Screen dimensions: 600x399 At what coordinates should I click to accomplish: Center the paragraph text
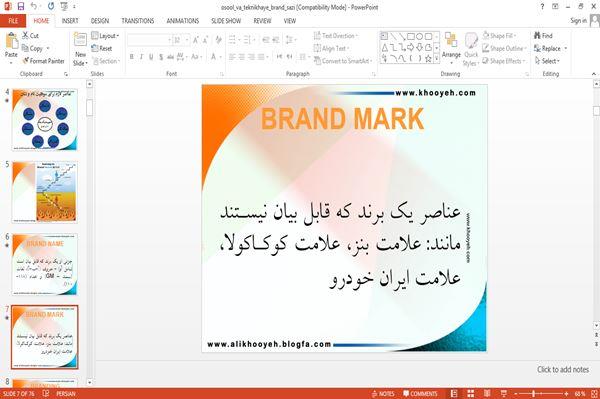(x=241, y=57)
